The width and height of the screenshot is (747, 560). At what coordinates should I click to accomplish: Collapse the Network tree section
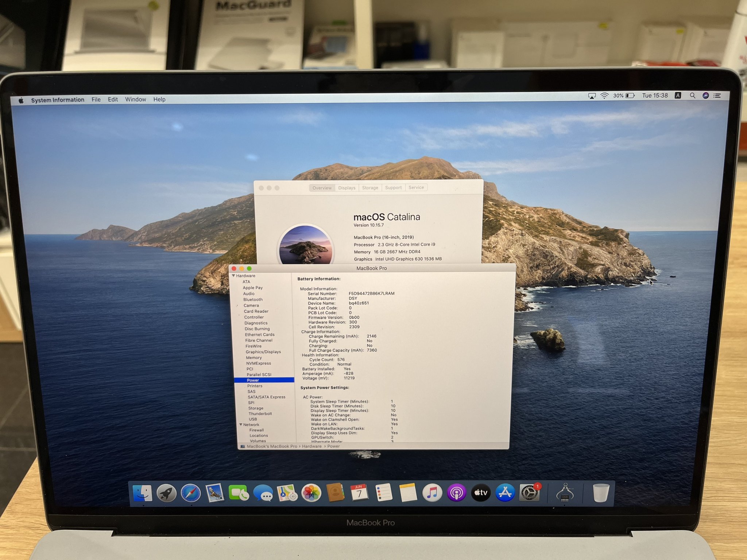(x=241, y=424)
